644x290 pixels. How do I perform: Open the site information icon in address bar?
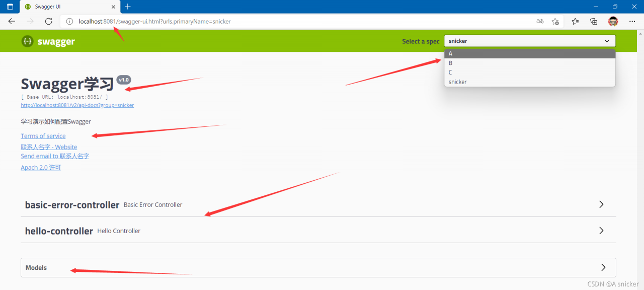(70, 22)
